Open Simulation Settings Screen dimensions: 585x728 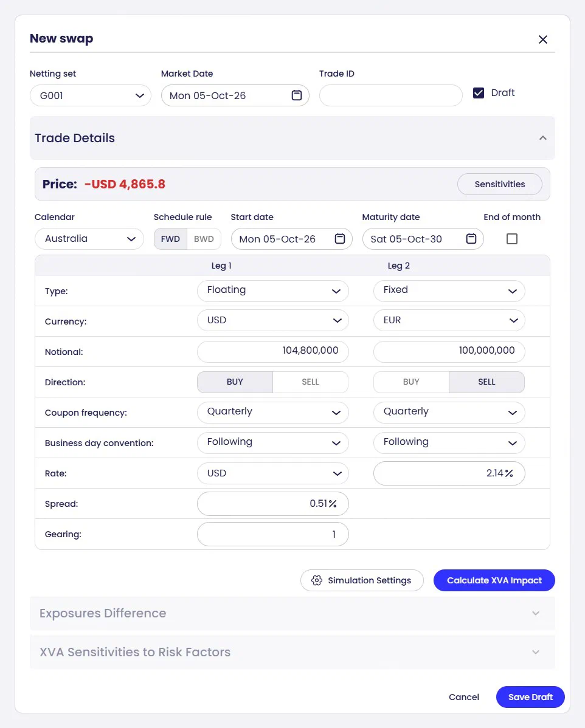tap(362, 580)
